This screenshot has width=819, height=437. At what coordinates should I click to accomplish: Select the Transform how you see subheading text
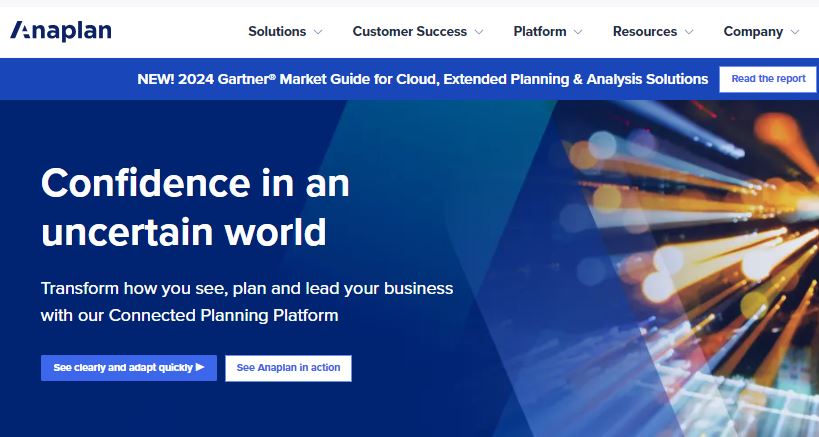pos(247,301)
